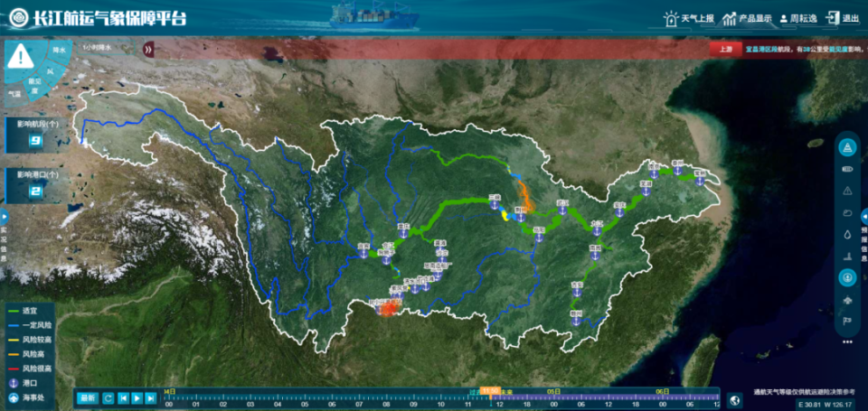This screenshot has height=411, width=868.
Task: Open the 1小时降水 dropdown
Action: [x=108, y=49]
